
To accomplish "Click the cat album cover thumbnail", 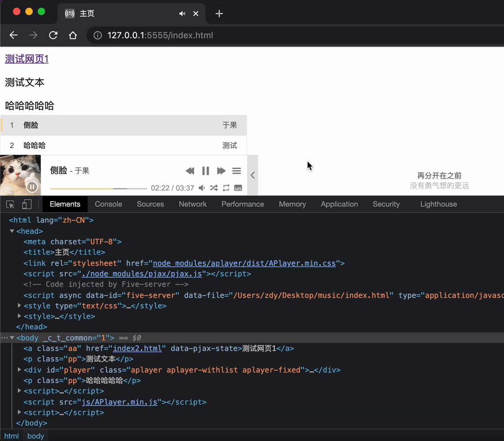I will 20,175.
